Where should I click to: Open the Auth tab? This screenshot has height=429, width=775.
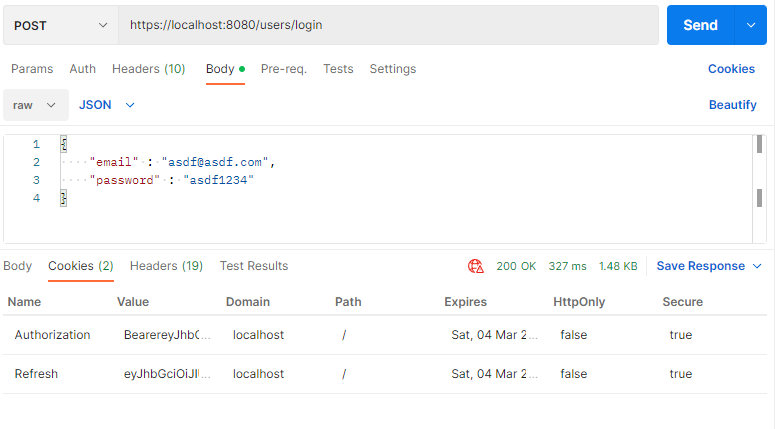(x=83, y=69)
